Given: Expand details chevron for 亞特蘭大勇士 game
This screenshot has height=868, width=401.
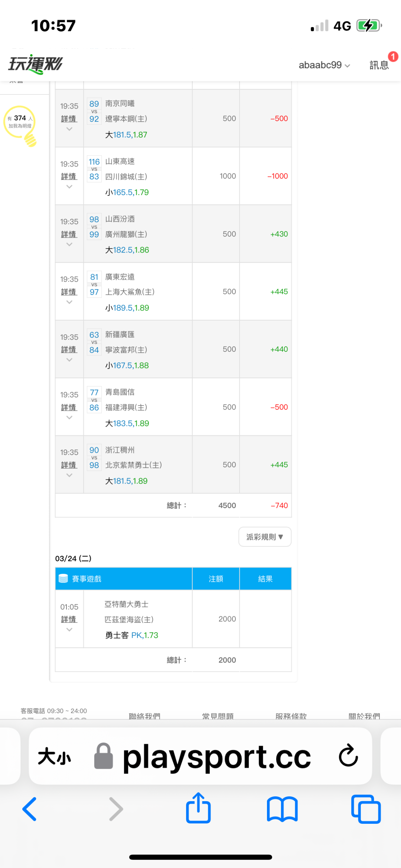Looking at the screenshot, I should [x=69, y=630].
